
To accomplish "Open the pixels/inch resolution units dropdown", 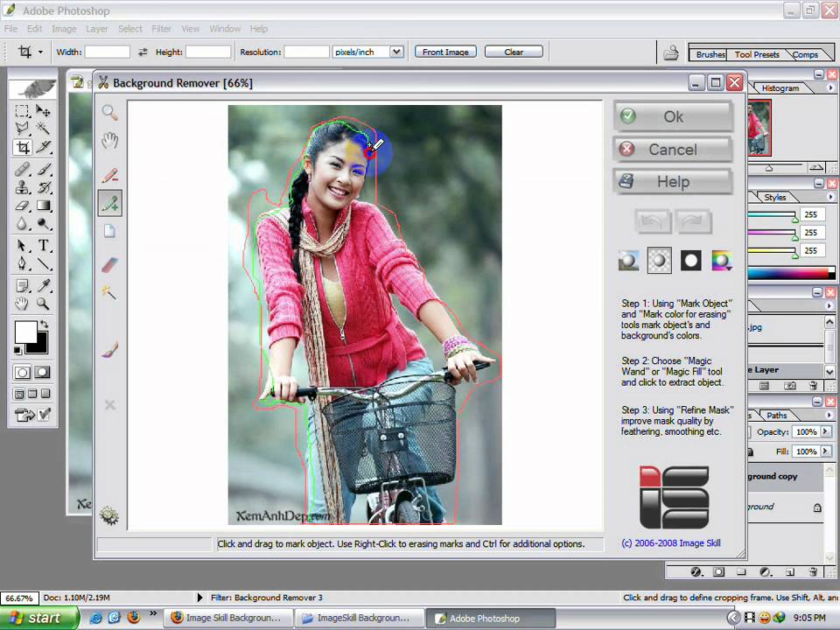I will click(396, 52).
